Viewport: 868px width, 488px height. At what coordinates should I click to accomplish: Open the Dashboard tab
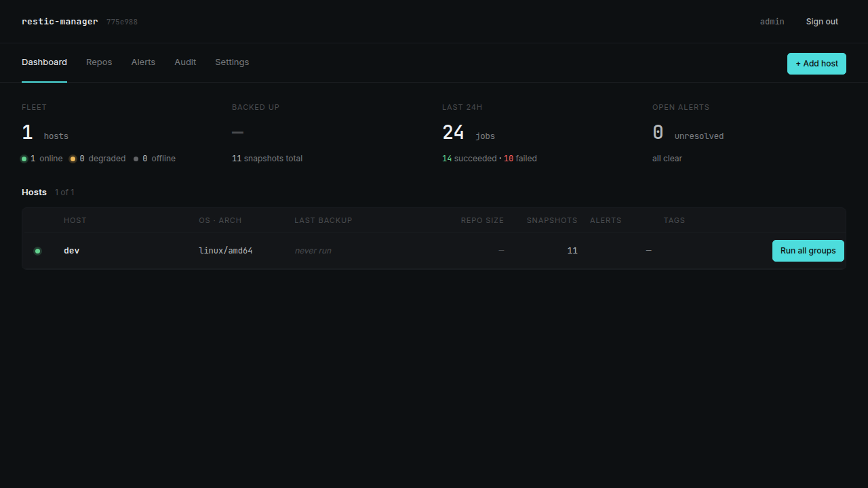(x=44, y=62)
